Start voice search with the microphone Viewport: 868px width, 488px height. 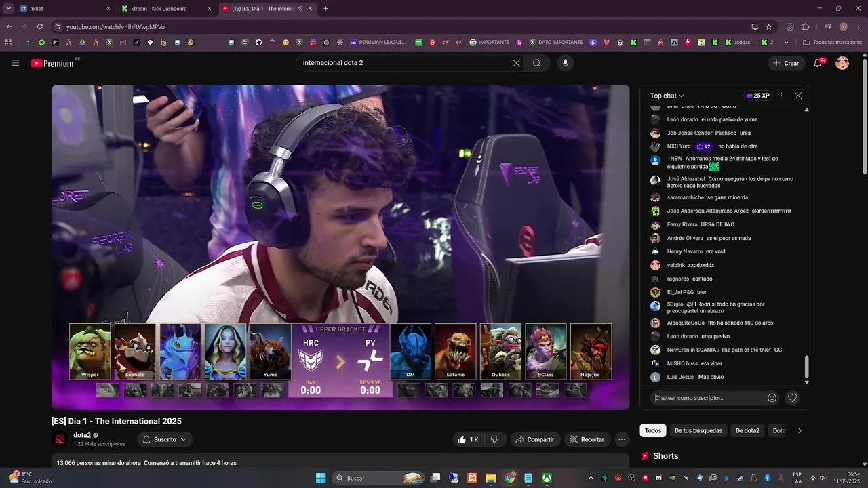pos(566,63)
